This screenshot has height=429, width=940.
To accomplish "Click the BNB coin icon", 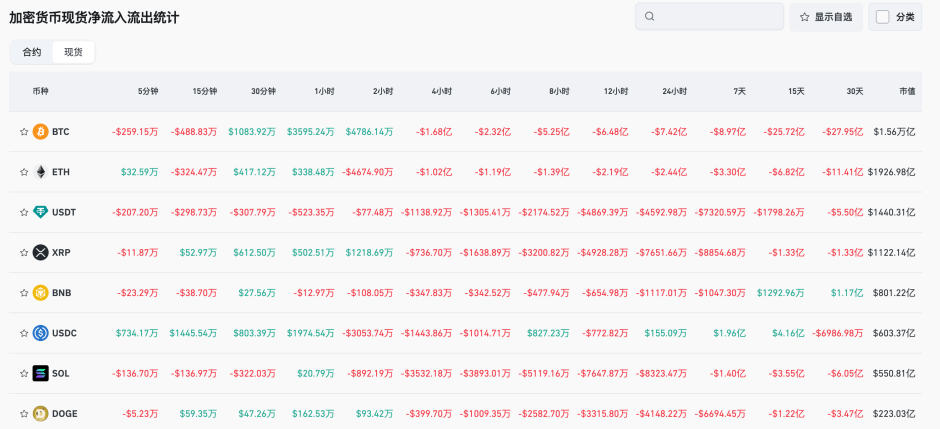I will tap(40, 293).
